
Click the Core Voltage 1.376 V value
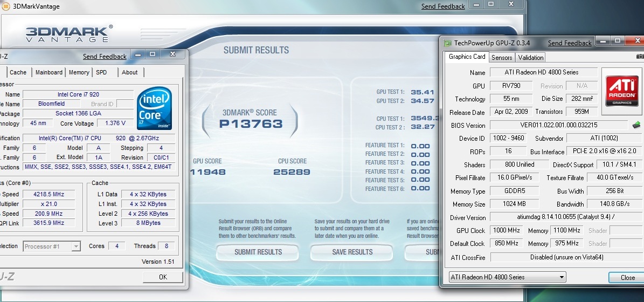115,123
